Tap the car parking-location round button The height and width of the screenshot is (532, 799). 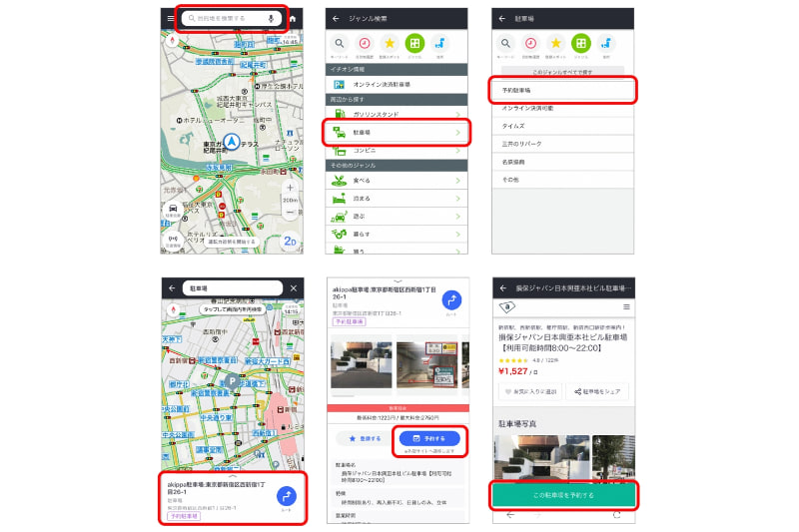pyautogui.click(x=173, y=210)
